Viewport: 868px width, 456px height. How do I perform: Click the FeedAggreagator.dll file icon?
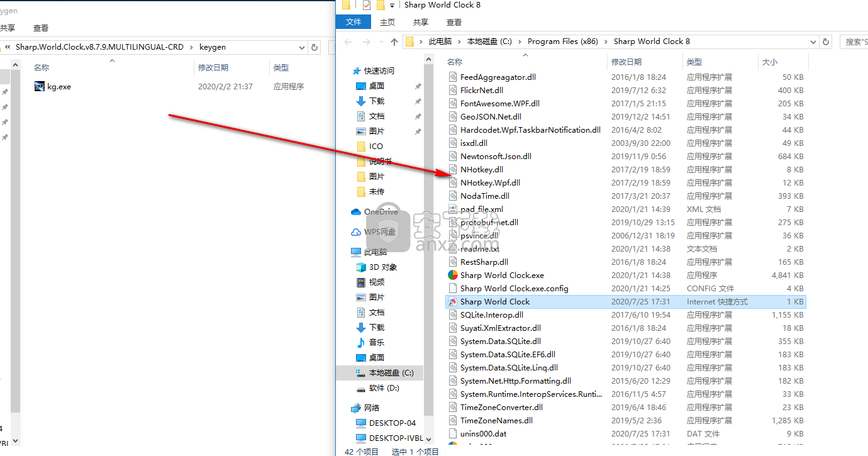(x=452, y=77)
